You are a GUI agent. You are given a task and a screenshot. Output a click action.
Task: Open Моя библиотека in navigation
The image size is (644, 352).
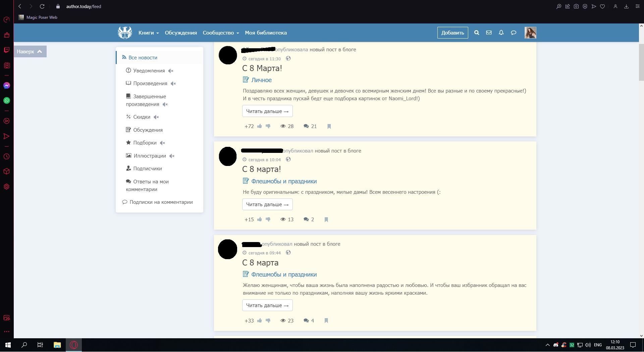(266, 33)
